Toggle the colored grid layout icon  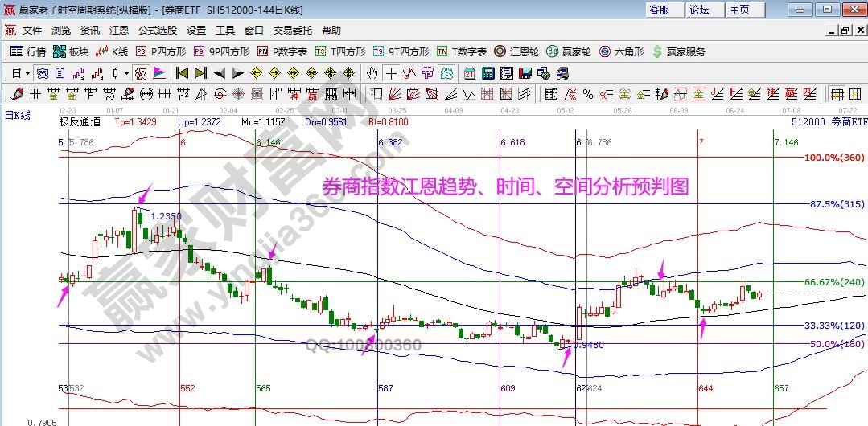(x=837, y=93)
